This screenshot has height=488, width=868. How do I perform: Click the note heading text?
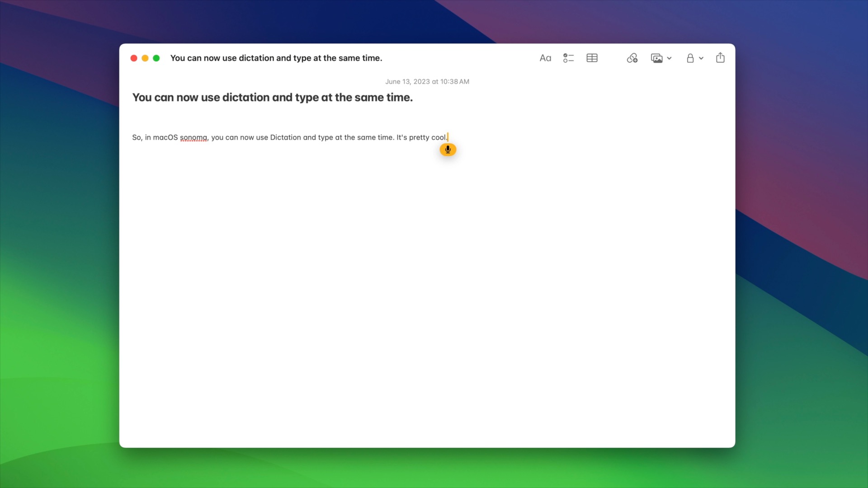pyautogui.click(x=272, y=97)
